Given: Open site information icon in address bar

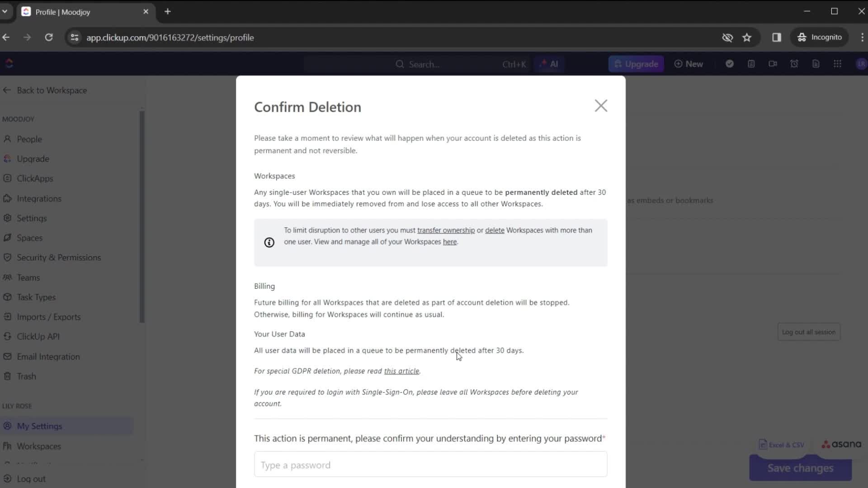Looking at the screenshot, I should pyautogui.click(x=75, y=38).
